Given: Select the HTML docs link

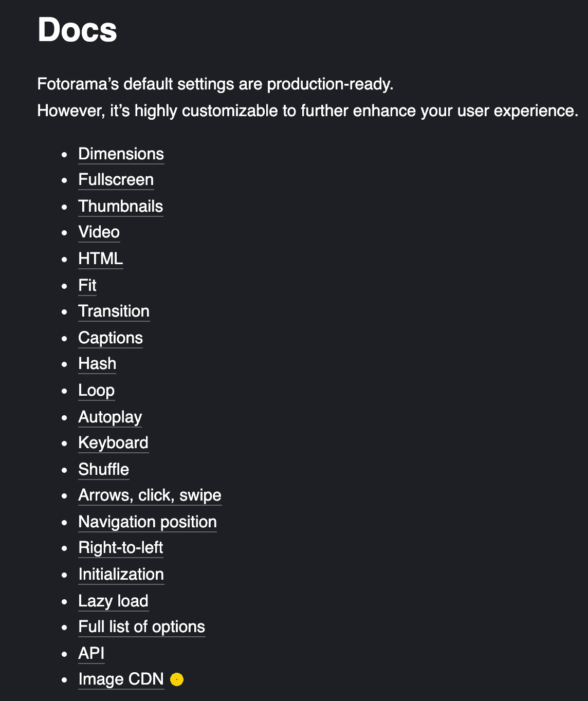Looking at the screenshot, I should coord(101,259).
